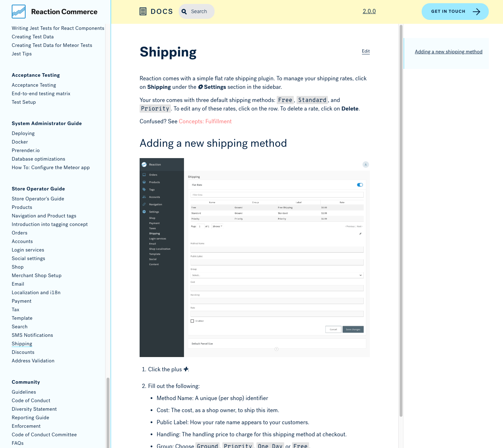The height and width of the screenshot is (448, 503).
Task: Open Navigation and Product tags page
Action: click(44, 216)
